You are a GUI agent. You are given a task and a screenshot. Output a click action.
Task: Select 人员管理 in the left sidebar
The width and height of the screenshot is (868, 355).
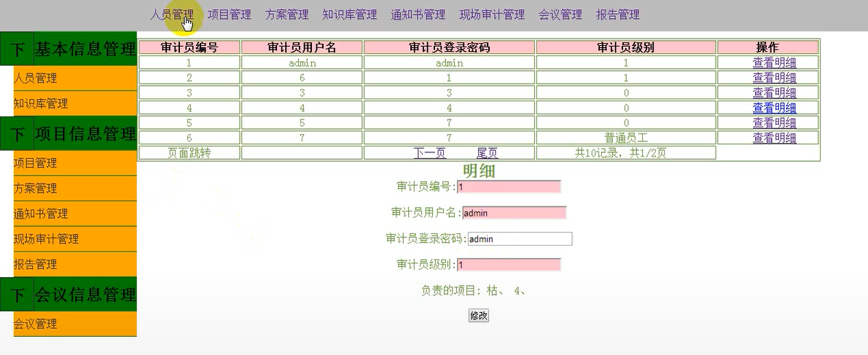coord(75,78)
